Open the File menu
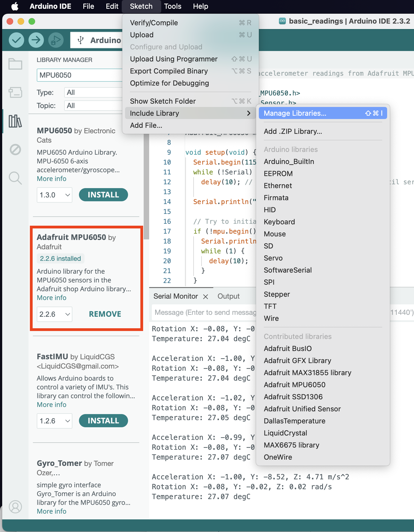The height and width of the screenshot is (532, 414). pos(89,6)
